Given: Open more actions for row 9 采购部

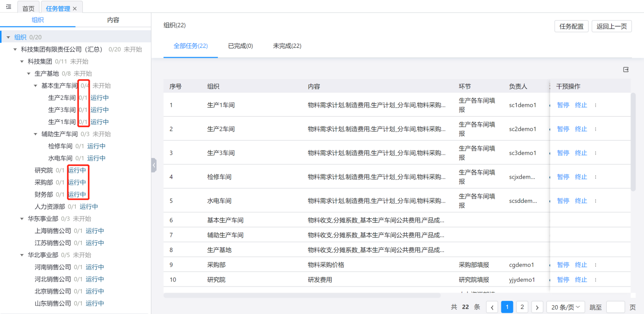Looking at the screenshot, I should tap(596, 265).
